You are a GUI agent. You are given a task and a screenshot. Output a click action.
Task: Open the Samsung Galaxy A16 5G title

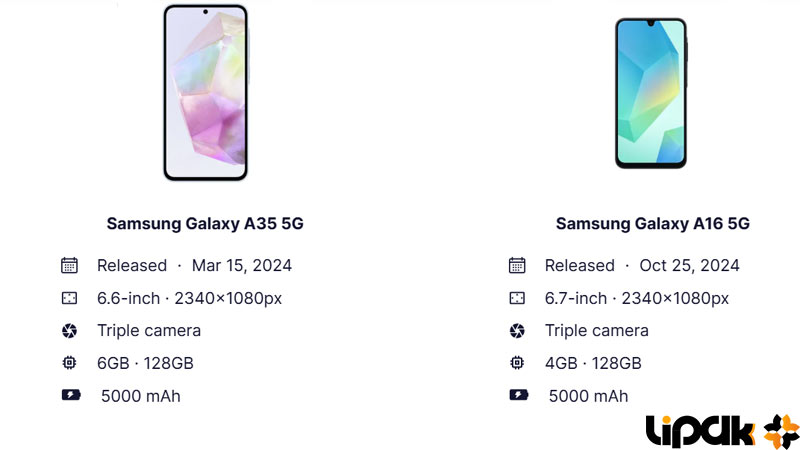click(x=653, y=223)
